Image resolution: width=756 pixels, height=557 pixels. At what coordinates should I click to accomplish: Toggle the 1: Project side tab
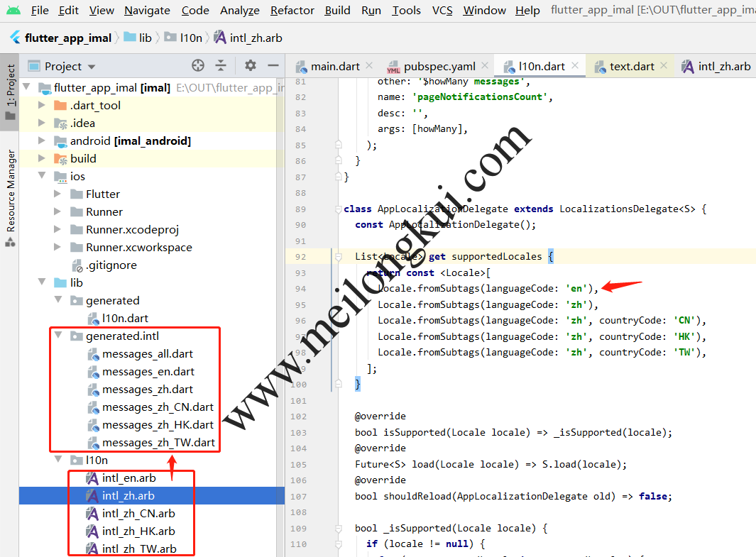coord(10,92)
